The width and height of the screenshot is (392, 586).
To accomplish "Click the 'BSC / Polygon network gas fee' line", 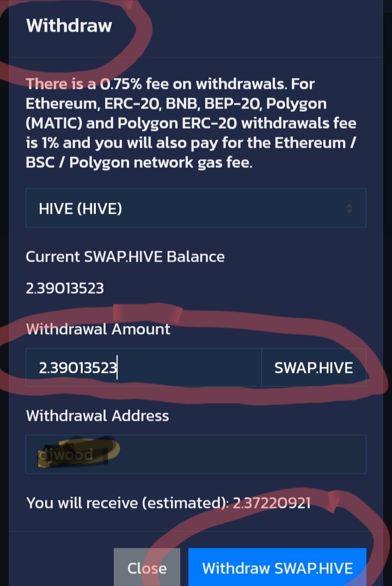I will pyautogui.click(x=139, y=162).
